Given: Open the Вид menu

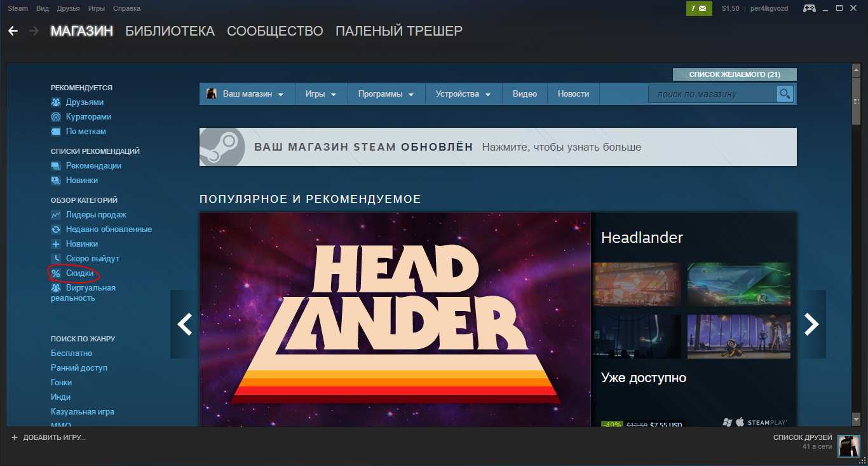Looking at the screenshot, I should pyautogui.click(x=43, y=8).
